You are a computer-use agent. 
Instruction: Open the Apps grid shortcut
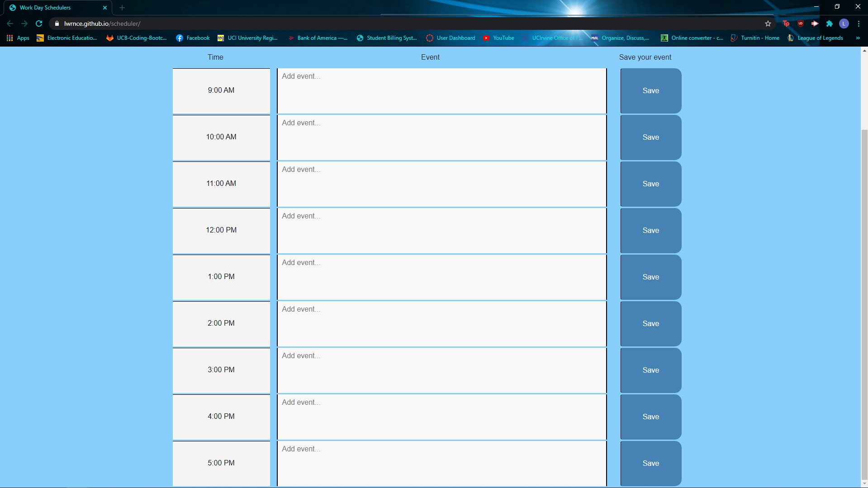tap(18, 38)
